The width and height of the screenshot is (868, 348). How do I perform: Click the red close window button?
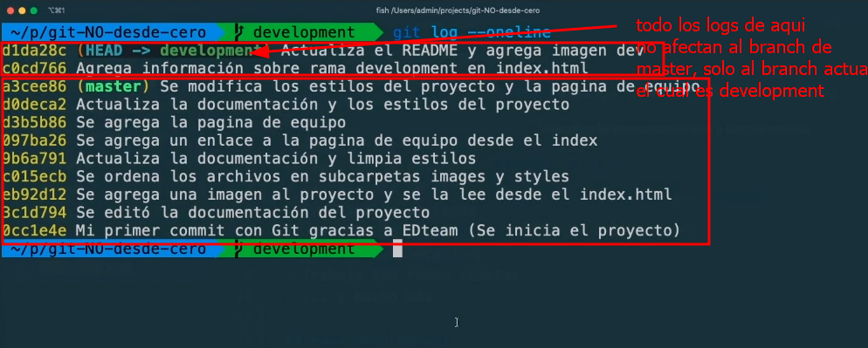pos(10,10)
